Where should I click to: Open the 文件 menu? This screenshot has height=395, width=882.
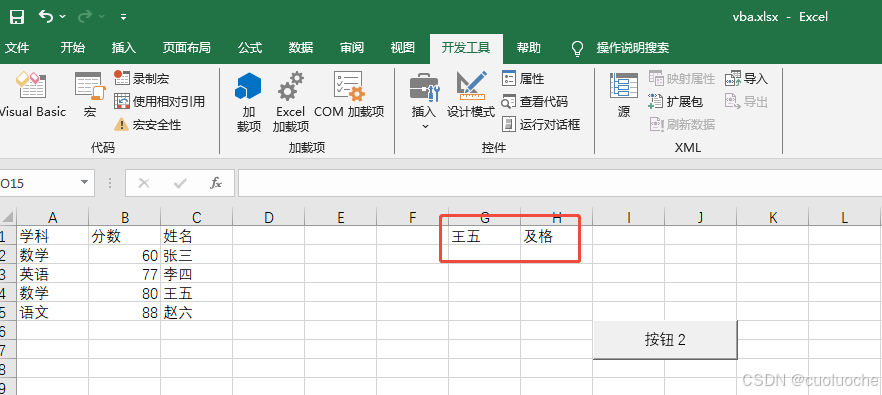16,48
